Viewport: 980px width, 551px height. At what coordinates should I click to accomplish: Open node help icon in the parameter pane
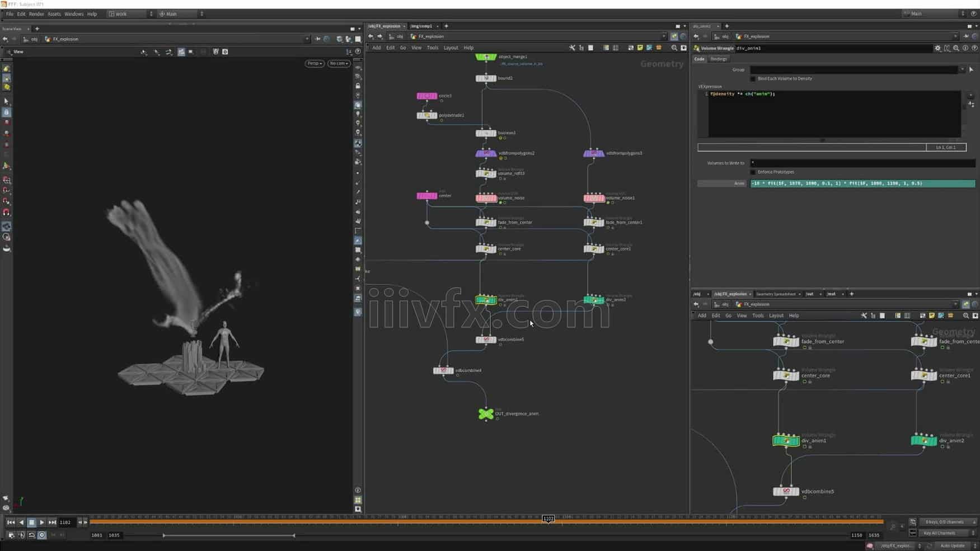[974, 48]
